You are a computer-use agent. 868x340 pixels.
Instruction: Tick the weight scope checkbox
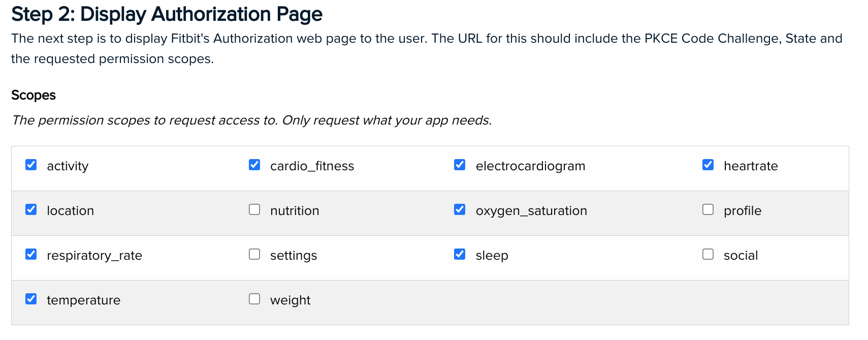[x=254, y=299]
